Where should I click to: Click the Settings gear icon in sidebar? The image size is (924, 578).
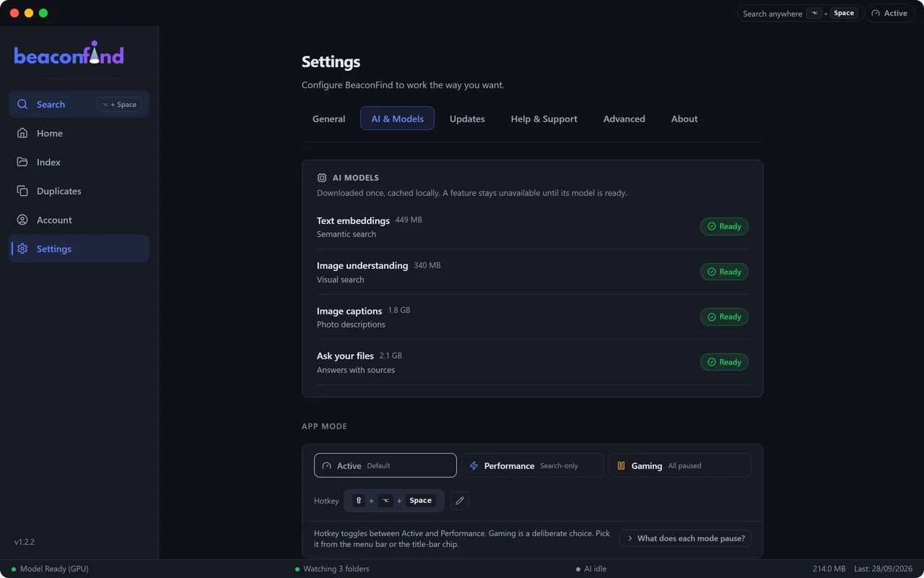[x=22, y=249]
